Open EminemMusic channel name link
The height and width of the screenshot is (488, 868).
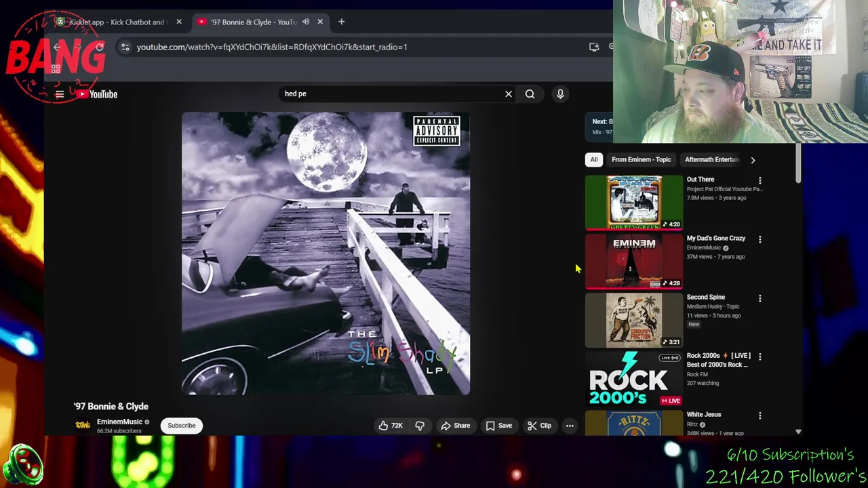coord(119,422)
